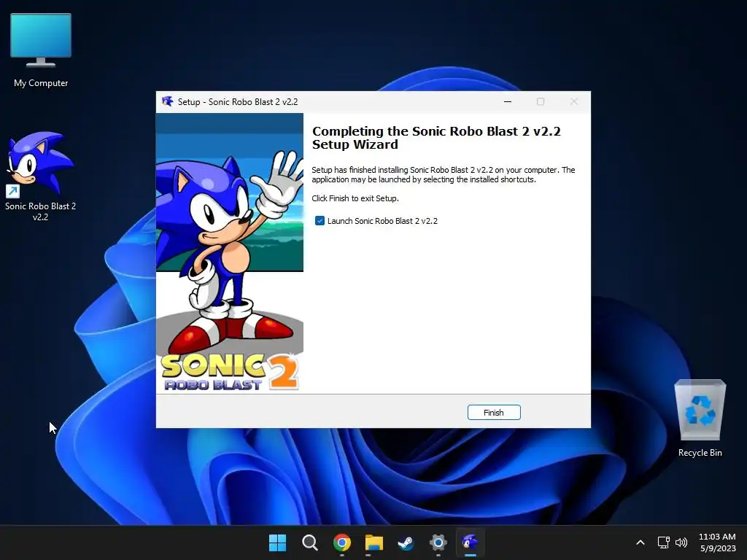Open clock and date 11:03 AM
Viewport: 747px width, 560px height.
point(717,542)
